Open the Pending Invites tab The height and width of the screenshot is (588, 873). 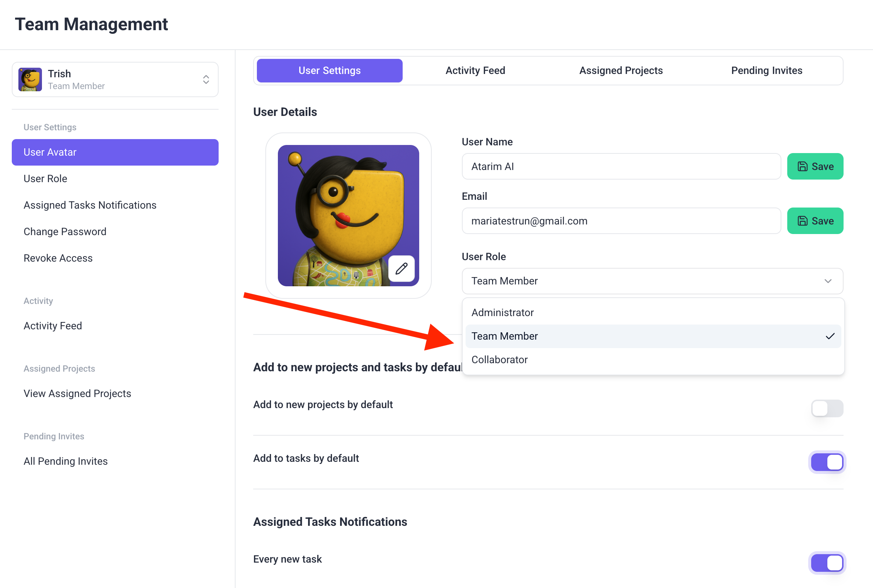pos(767,71)
